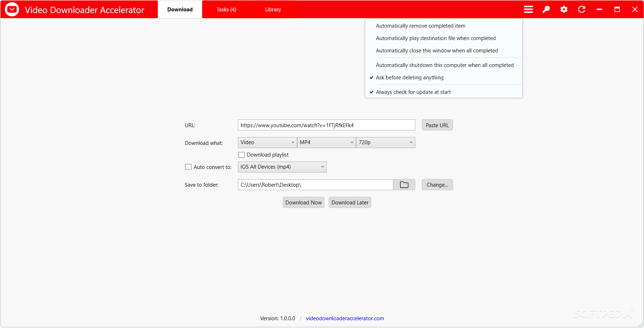Image resolution: width=644 pixels, height=328 pixels.
Task: Maximize the application window
Action: pyautogui.click(x=617, y=10)
